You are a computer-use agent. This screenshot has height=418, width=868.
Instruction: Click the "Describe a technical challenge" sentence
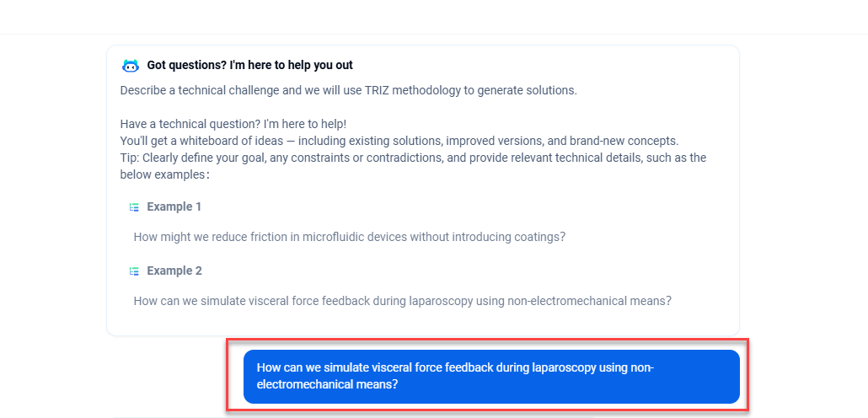(348, 90)
